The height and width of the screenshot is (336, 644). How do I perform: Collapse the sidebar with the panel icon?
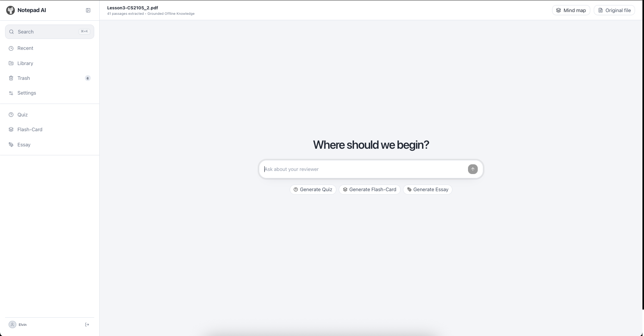[88, 11]
